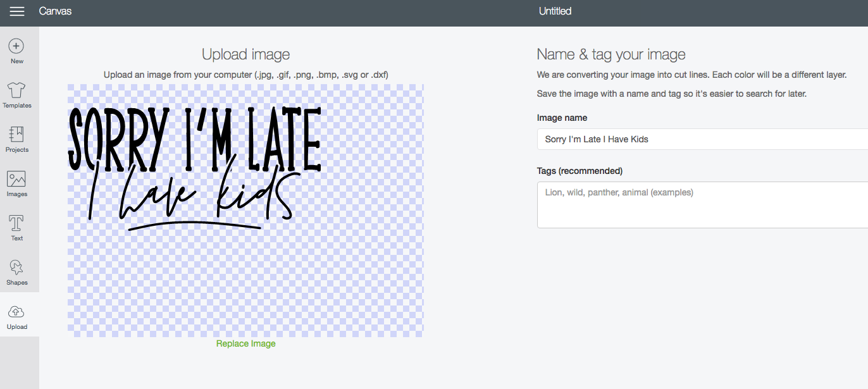Click the Replace Image link
The image size is (868, 389).
tap(246, 343)
